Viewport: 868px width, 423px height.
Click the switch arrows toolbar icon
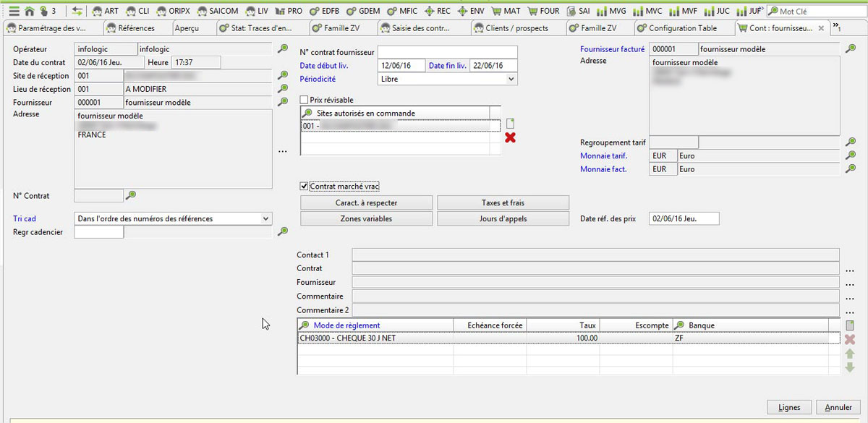[x=77, y=11]
